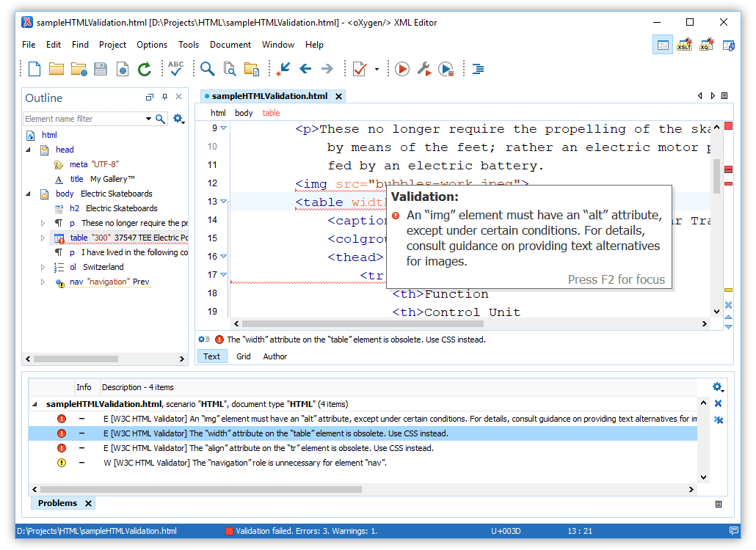Image resolution: width=756 pixels, height=550 pixels.
Task: Go to last modification arrow icon
Action: pos(283,69)
